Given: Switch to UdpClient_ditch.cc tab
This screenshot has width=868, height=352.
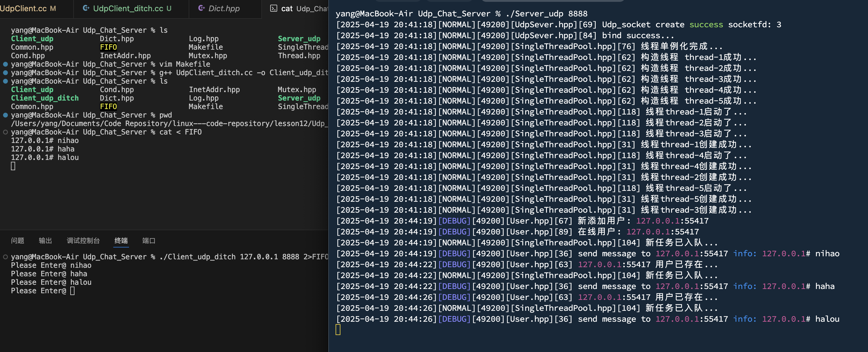Looking at the screenshot, I should click(x=128, y=8).
